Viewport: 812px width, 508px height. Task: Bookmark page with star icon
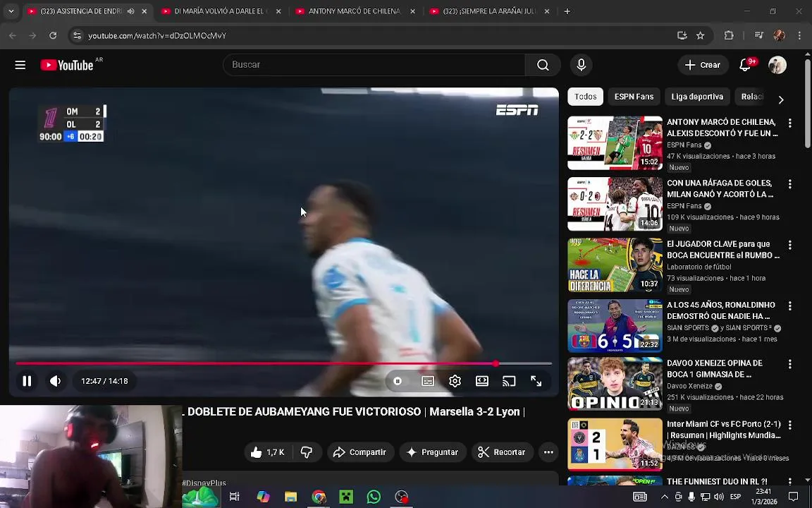point(700,35)
